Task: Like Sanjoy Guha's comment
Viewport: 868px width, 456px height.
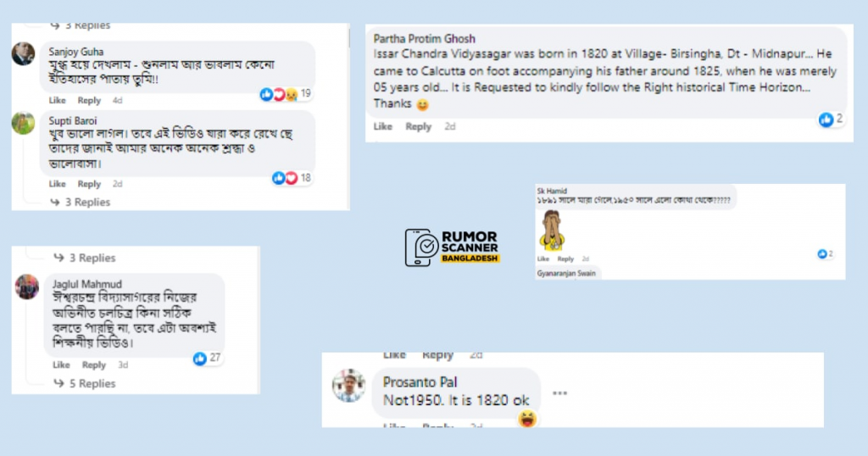Action: pos(57,100)
